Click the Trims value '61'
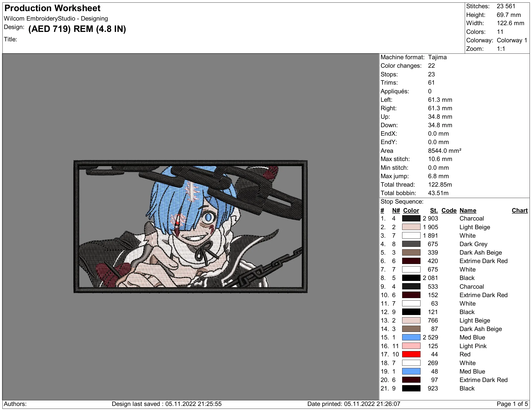Screen dimensions: 532x411 (431, 82)
